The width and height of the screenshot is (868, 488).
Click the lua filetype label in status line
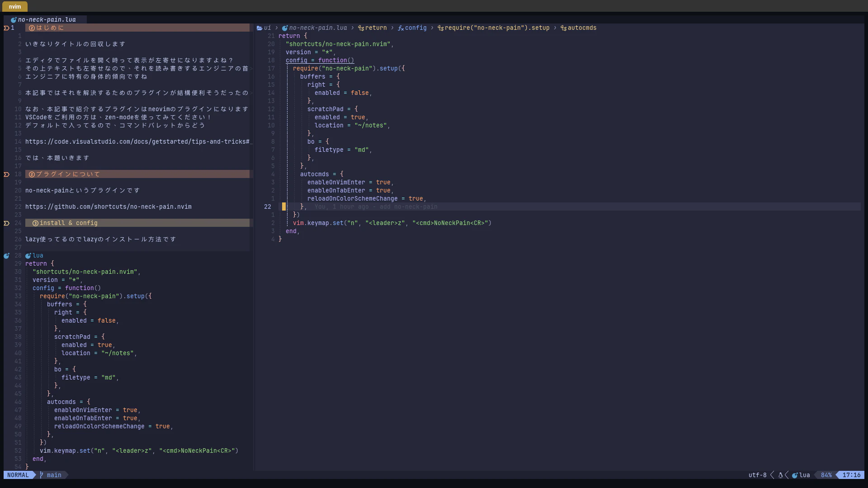[x=805, y=475]
